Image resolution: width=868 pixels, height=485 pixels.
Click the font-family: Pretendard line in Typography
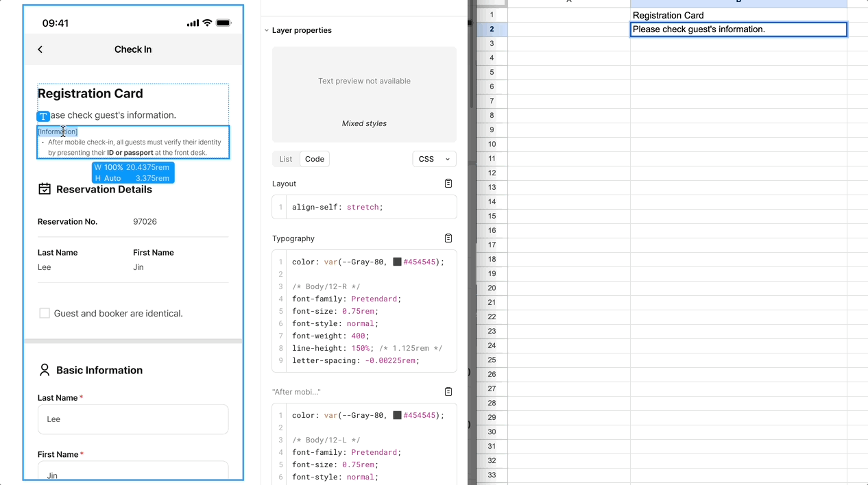pos(346,299)
